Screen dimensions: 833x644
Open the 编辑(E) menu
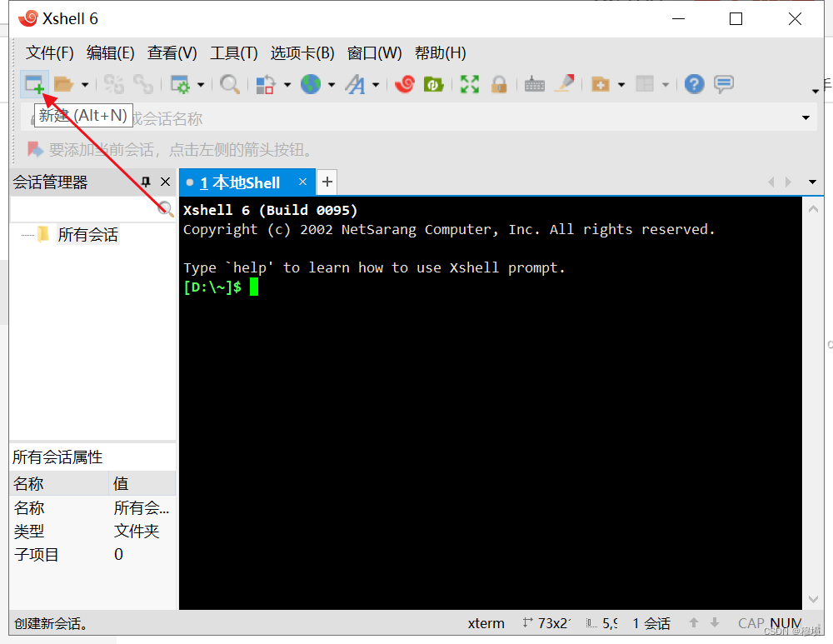(111, 53)
